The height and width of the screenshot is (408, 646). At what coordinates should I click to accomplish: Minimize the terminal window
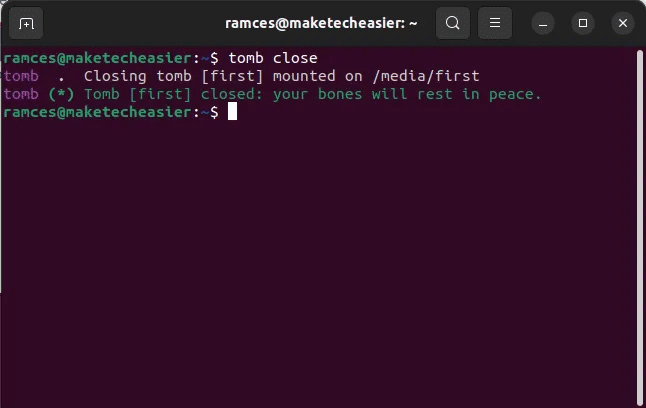543,23
